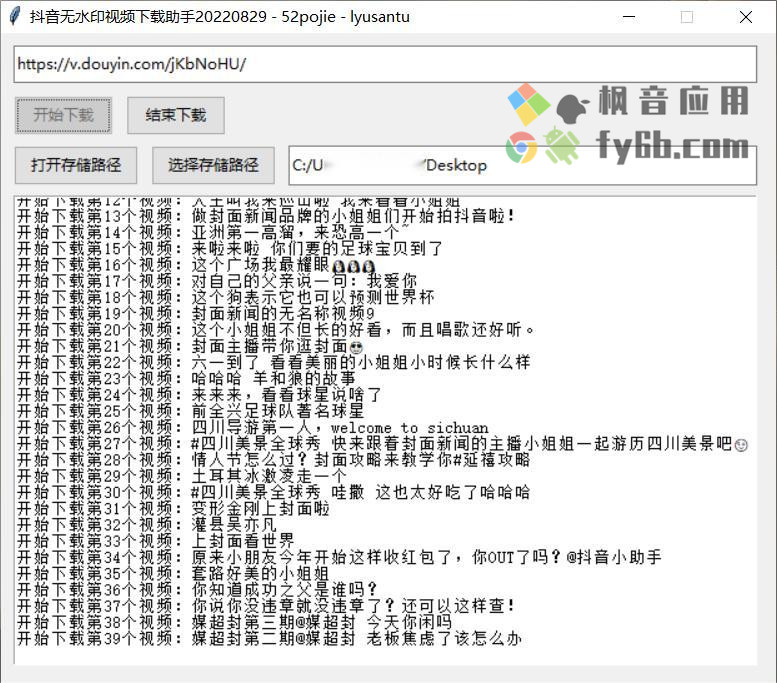Select log line for 第17个视频

tap(217, 281)
